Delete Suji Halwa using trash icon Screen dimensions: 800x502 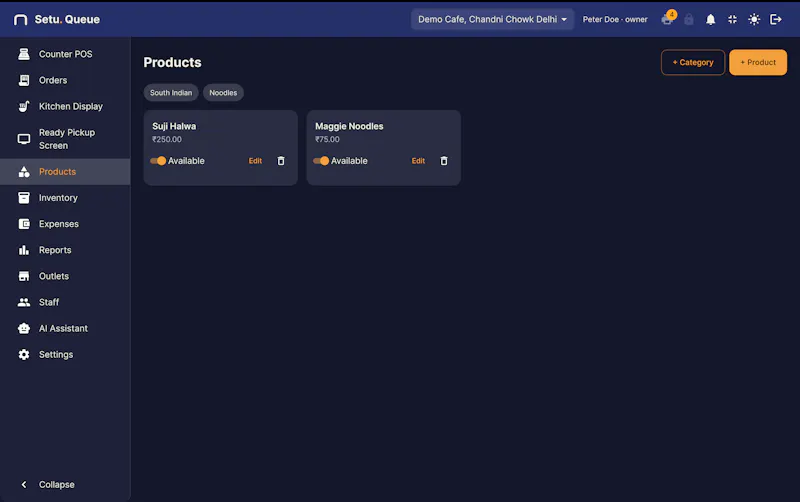(x=281, y=161)
